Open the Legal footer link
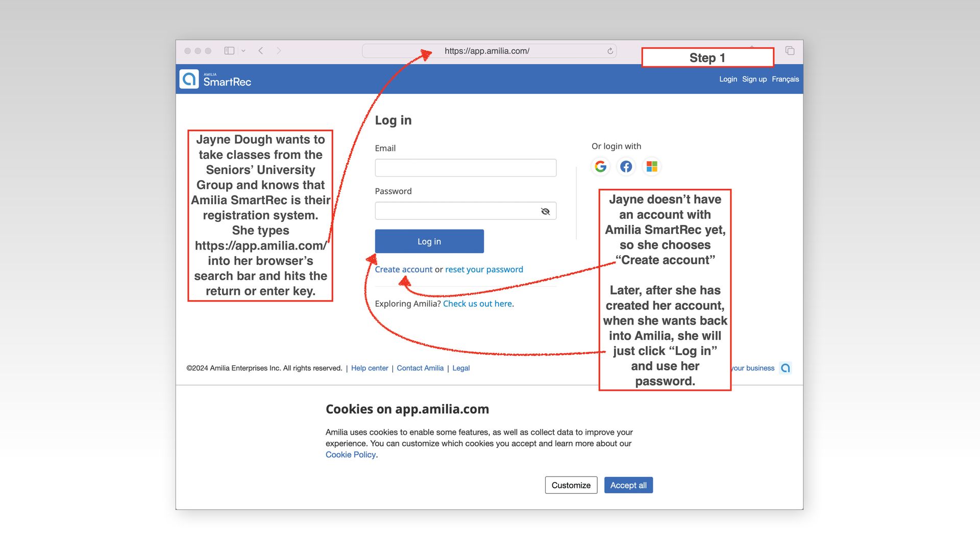Screen dimensions: 980x551 click(461, 368)
